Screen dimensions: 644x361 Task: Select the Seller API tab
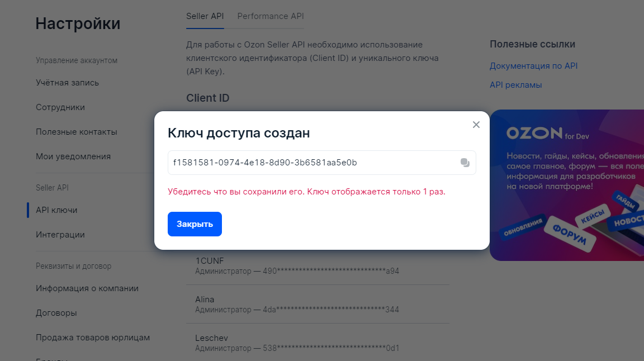pos(205,16)
